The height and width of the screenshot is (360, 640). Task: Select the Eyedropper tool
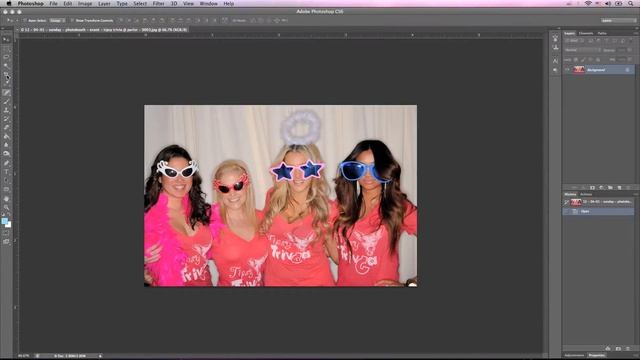(x=6, y=83)
